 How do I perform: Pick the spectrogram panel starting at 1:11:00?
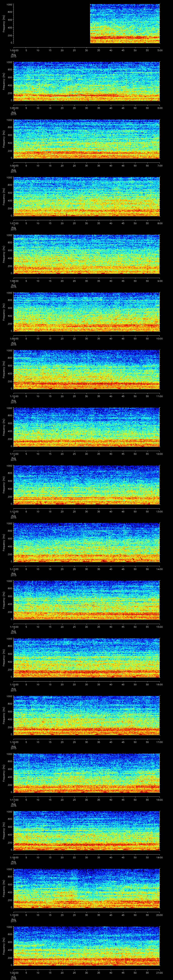(x=87, y=427)
